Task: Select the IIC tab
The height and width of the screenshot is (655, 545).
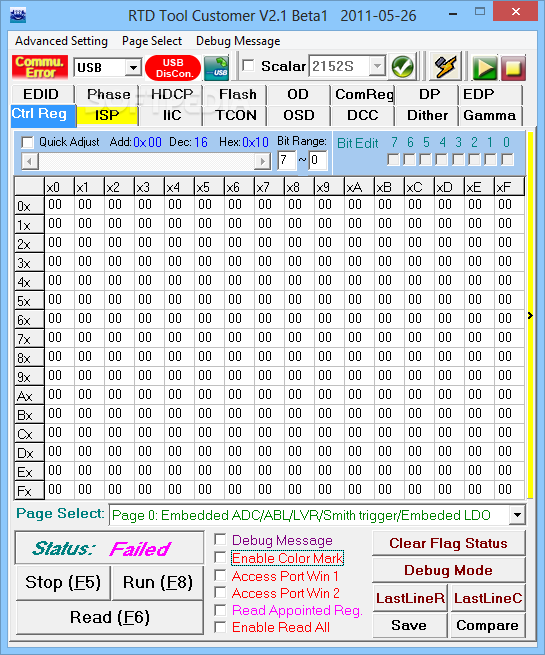Action: click(x=172, y=115)
